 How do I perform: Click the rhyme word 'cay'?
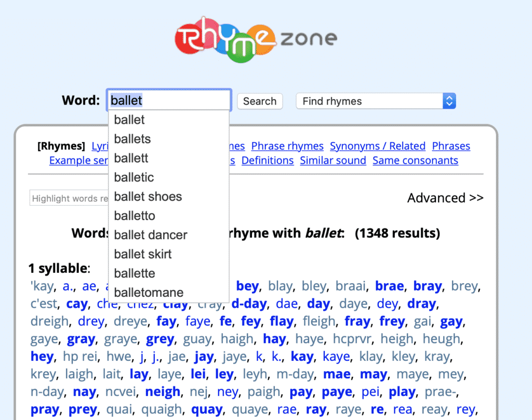point(77,304)
